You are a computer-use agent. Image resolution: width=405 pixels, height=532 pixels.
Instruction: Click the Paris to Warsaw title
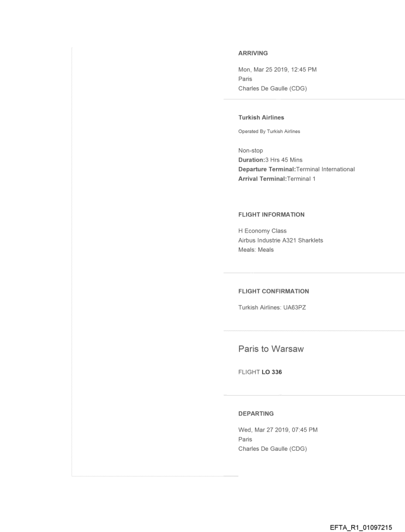(x=271, y=349)
